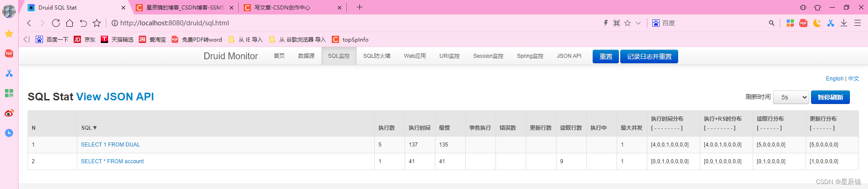The height and width of the screenshot is (189, 868).
Task: Click the site info icon before the URL
Action: 115,23
